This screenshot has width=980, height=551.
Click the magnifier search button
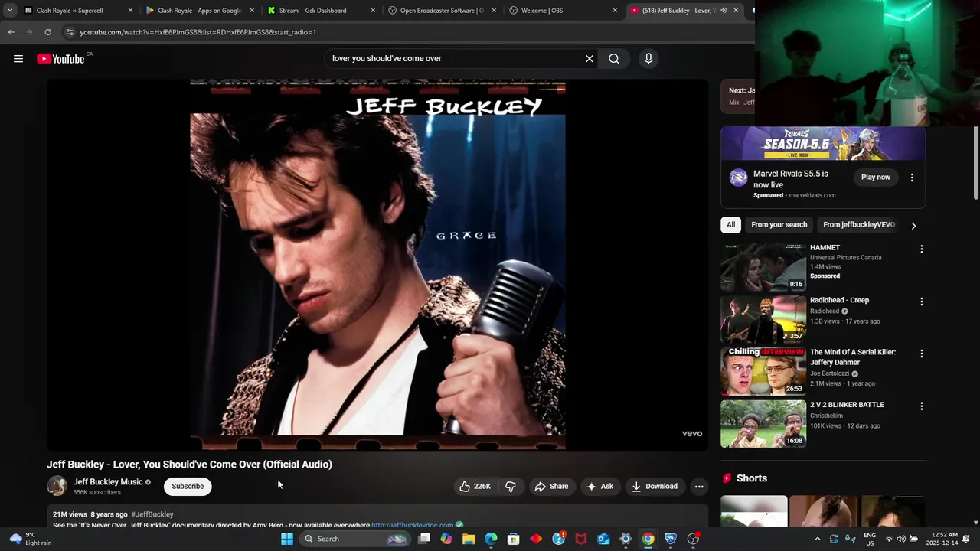pos(614,59)
